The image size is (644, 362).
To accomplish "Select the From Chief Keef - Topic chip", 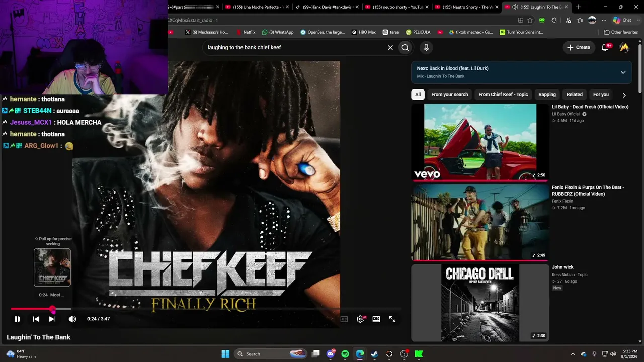I will [x=503, y=95].
